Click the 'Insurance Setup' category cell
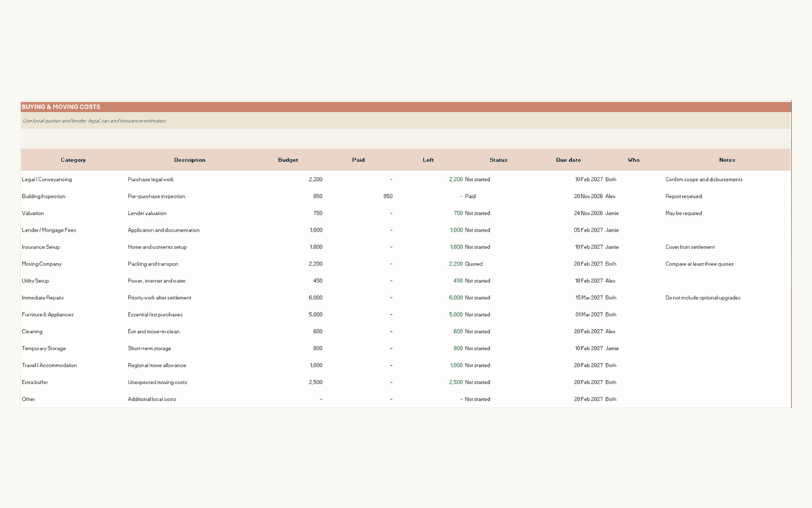Image resolution: width=812 pixels, height=508 pixels. [41, 247]
